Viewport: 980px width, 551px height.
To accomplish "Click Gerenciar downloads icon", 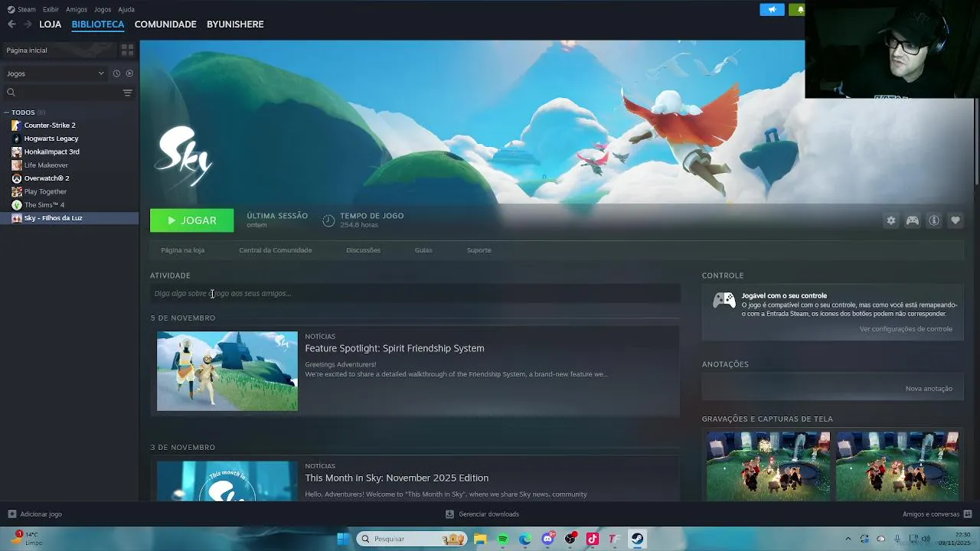I will 449,514.
